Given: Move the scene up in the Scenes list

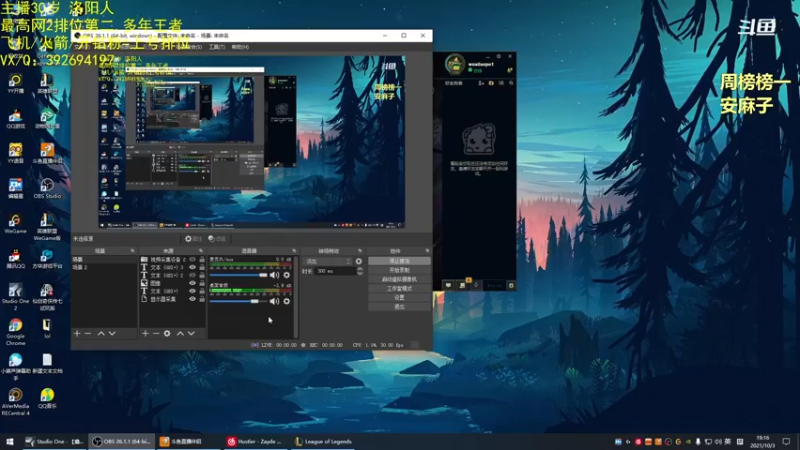Looking at the screenshot, I should pos(101,333).
